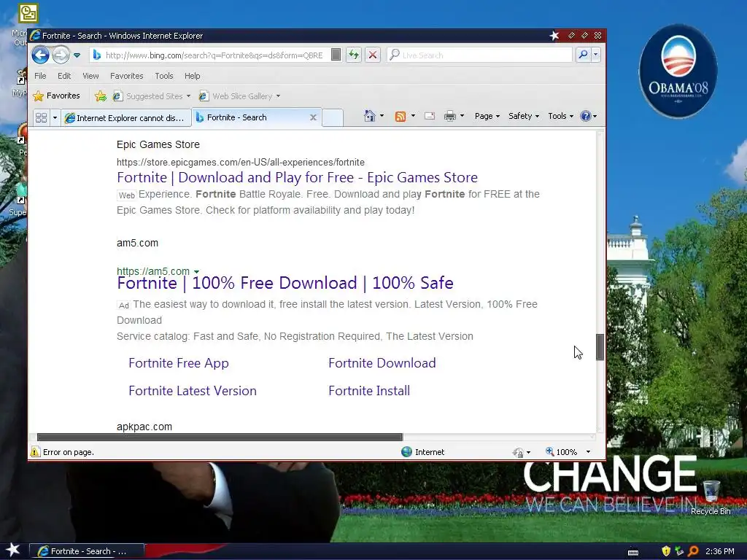Click the orange magnifier tray icon
Viewport: 747px width, 560px height.
point(693,551)
